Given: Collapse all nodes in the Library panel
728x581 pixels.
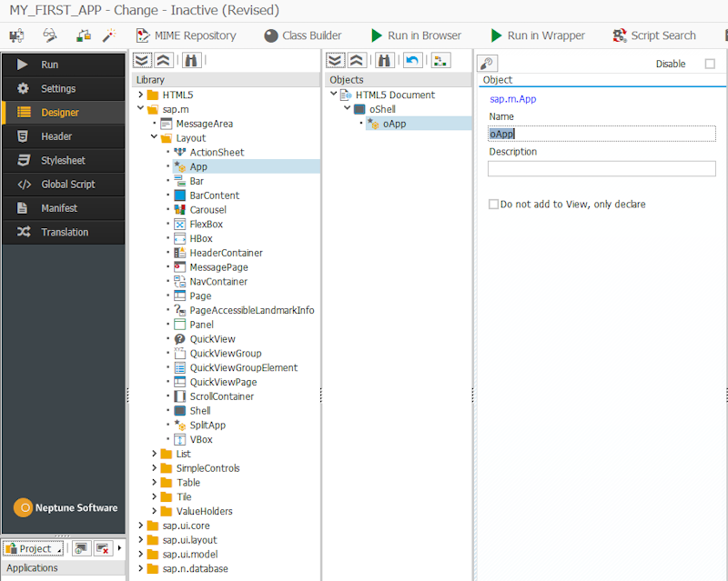Looking at the screenshot, I should pos(163,60).
